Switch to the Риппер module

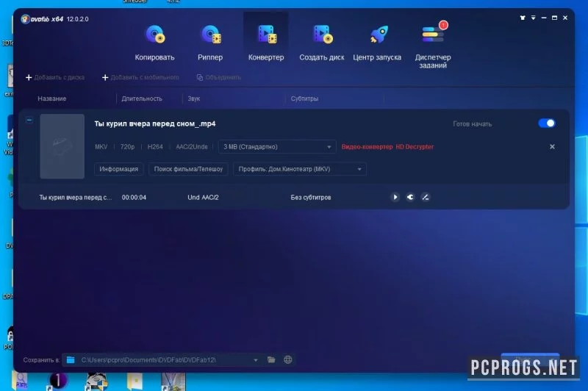[x=210, y=43]
